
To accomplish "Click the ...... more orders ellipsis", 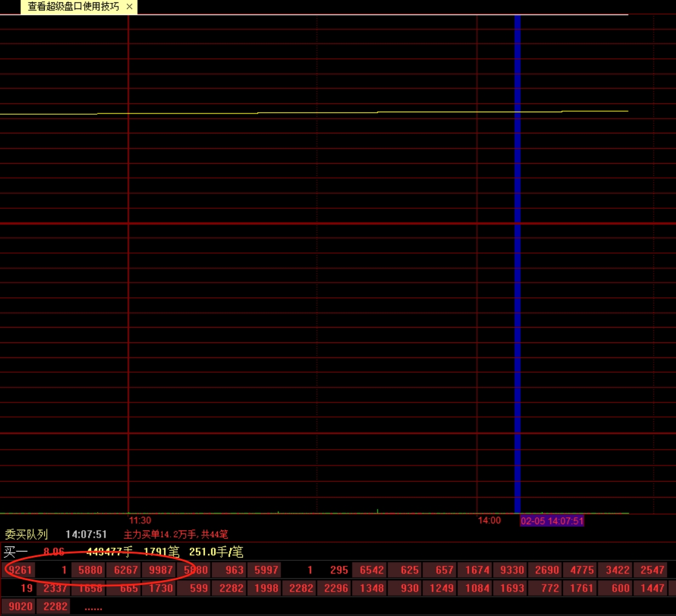I will click(93, 608).
